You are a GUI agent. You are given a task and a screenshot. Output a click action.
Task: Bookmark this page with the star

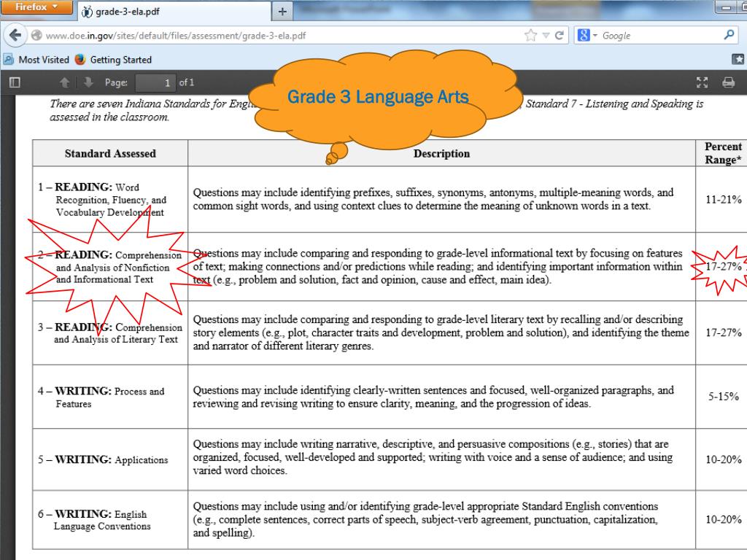(x=530, y=35)
